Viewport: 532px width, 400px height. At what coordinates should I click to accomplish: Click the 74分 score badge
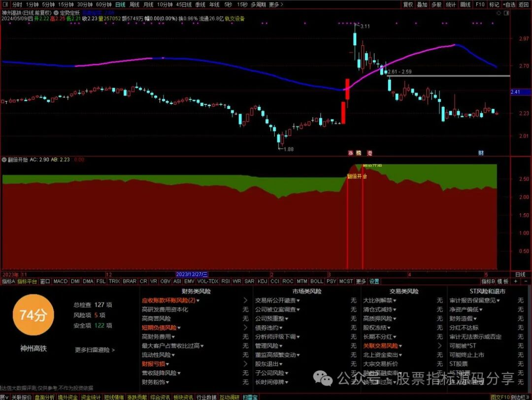click(33, 315)
